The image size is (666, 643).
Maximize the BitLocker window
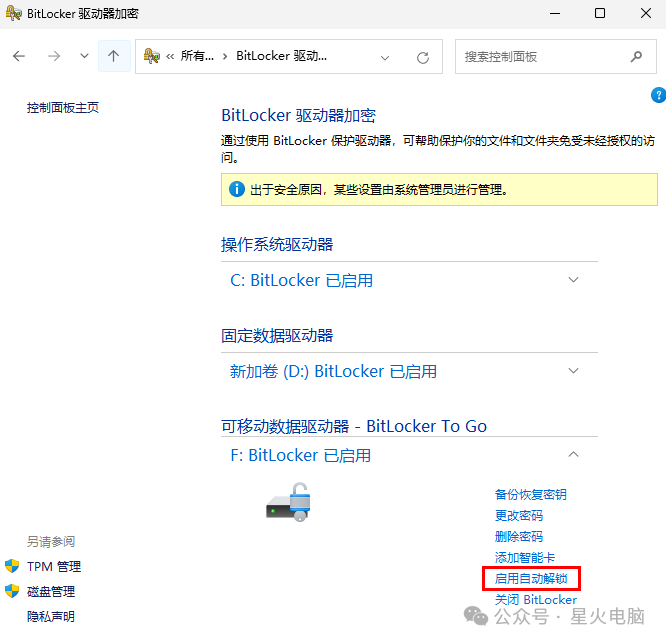click(x=600, y=13)
